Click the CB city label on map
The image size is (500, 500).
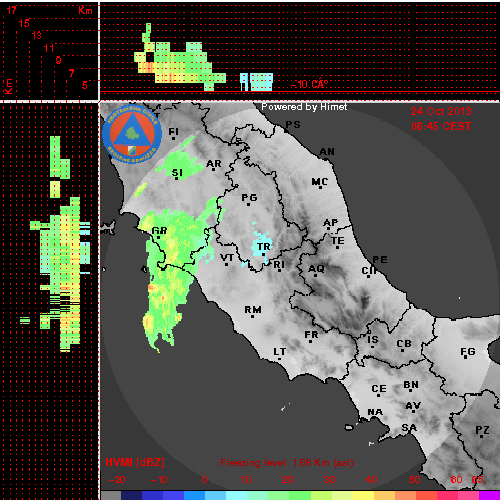pos(404,344)
